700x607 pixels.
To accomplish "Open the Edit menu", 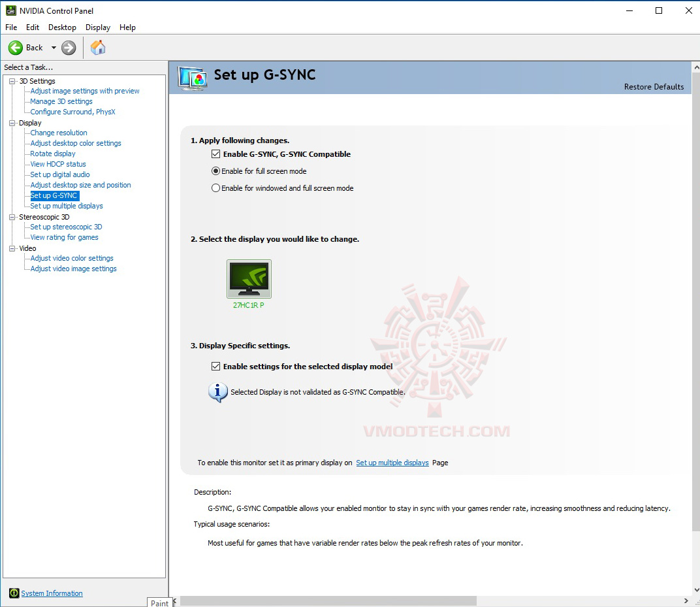I will (33, 27).
